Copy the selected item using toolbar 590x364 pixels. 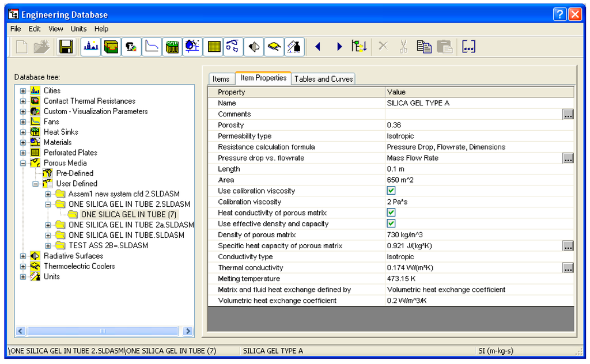tap(424, 47)
